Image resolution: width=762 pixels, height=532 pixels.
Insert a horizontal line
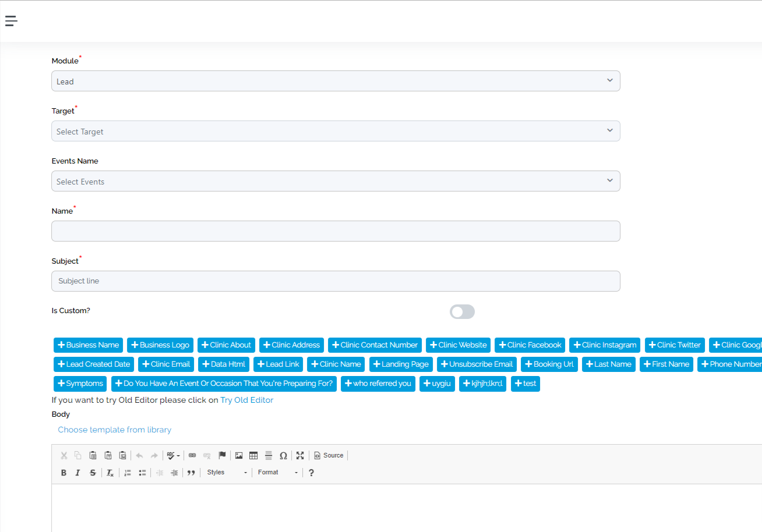click(x=269, y=455)
